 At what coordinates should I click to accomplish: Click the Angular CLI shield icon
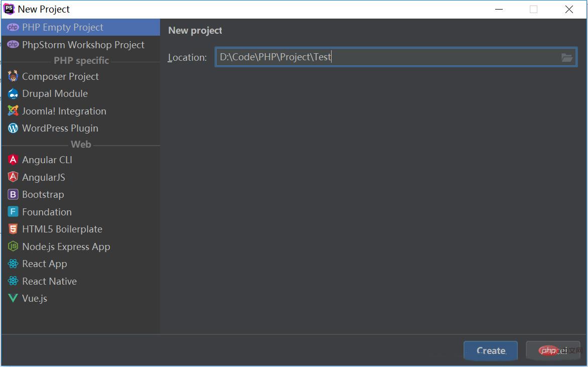point(13,160)
